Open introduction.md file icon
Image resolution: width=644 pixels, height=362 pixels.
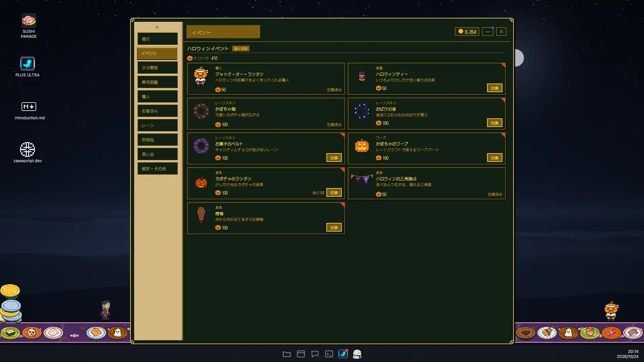[x=30, y=110]
